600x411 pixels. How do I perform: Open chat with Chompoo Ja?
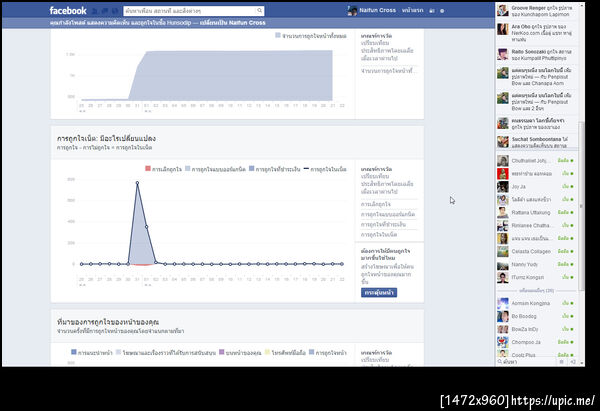537,342
